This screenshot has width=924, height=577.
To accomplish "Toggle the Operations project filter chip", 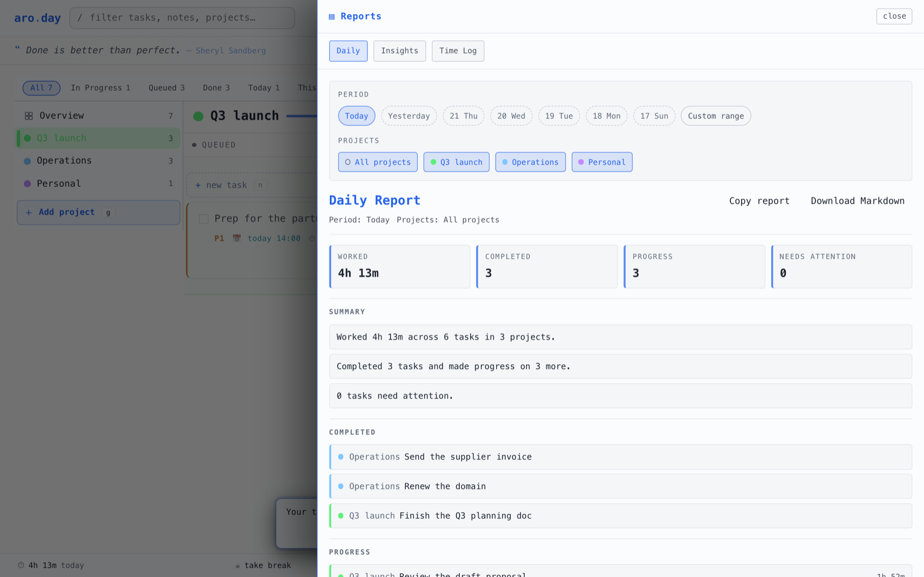I will (530, 162).
